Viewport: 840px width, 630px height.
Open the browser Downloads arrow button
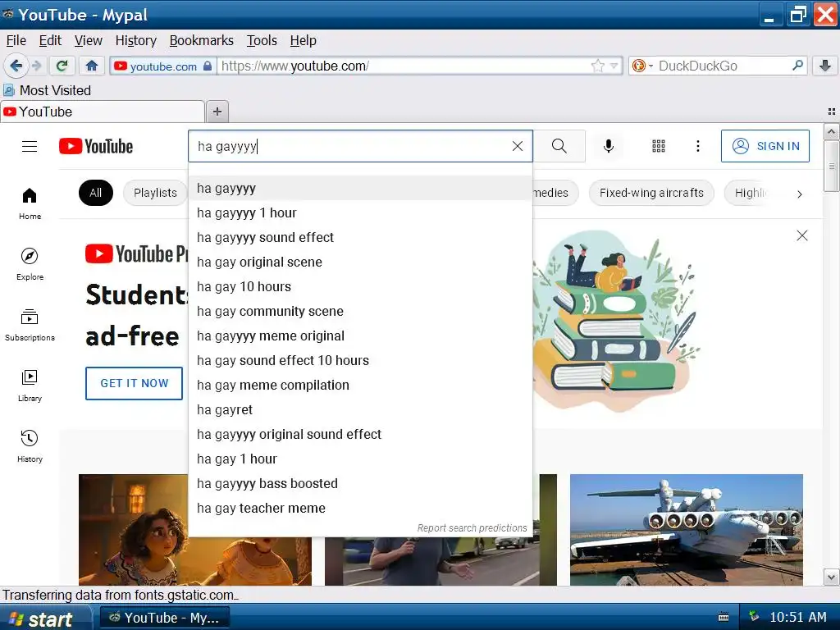click(x=825, y=66)
